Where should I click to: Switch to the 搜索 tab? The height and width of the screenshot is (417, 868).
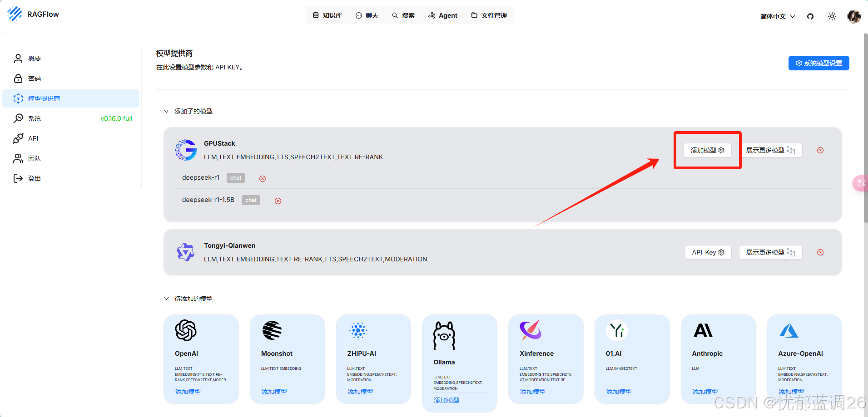pyautogui.click(x=403, y=15)
